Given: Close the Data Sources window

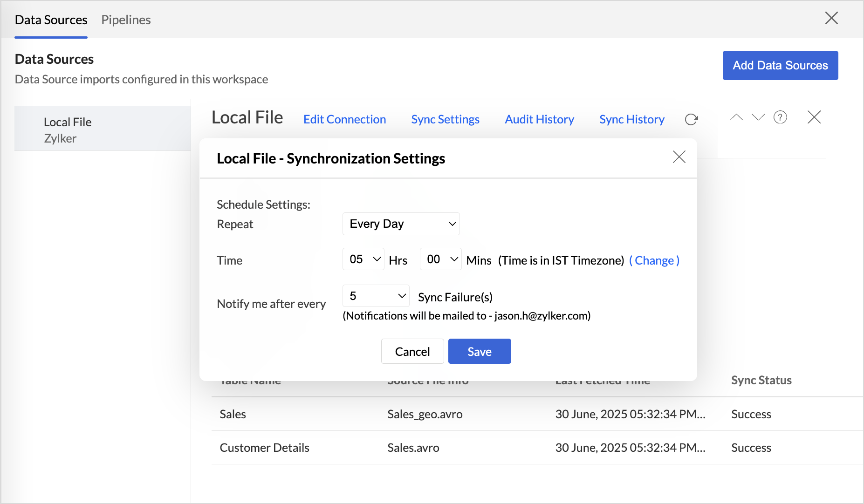Looking at the screenshot, I should click(x=831, y=19).
